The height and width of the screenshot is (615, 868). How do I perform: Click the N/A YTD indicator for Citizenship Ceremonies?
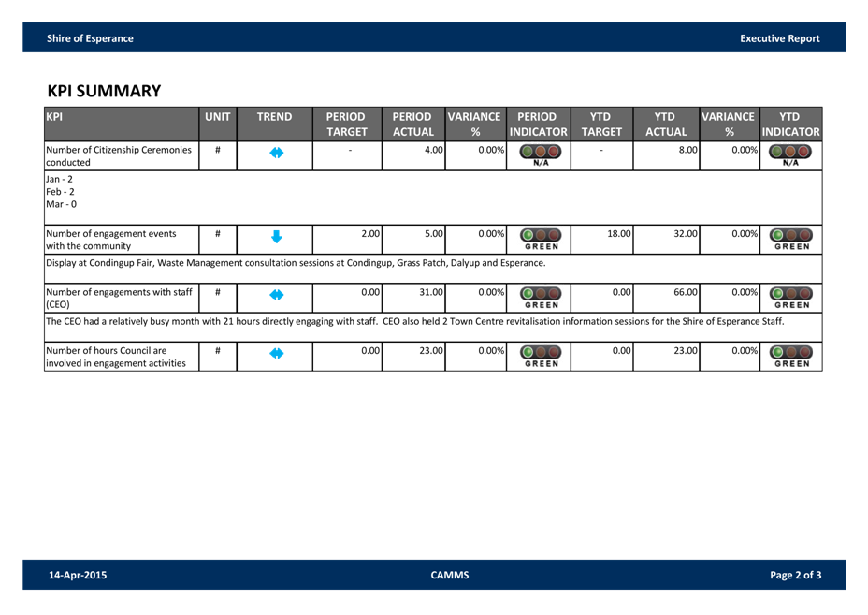point(791,154)
